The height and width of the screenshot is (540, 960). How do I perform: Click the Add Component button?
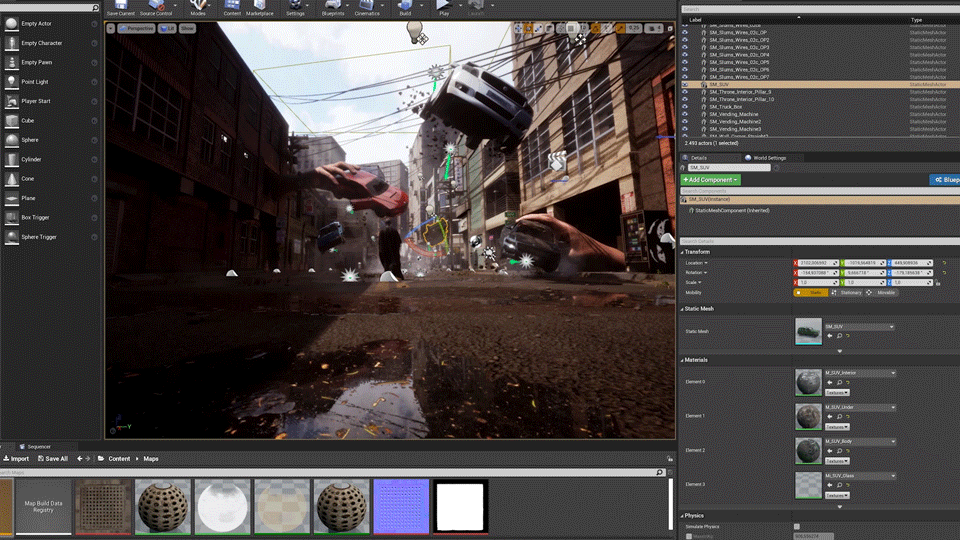711,180
